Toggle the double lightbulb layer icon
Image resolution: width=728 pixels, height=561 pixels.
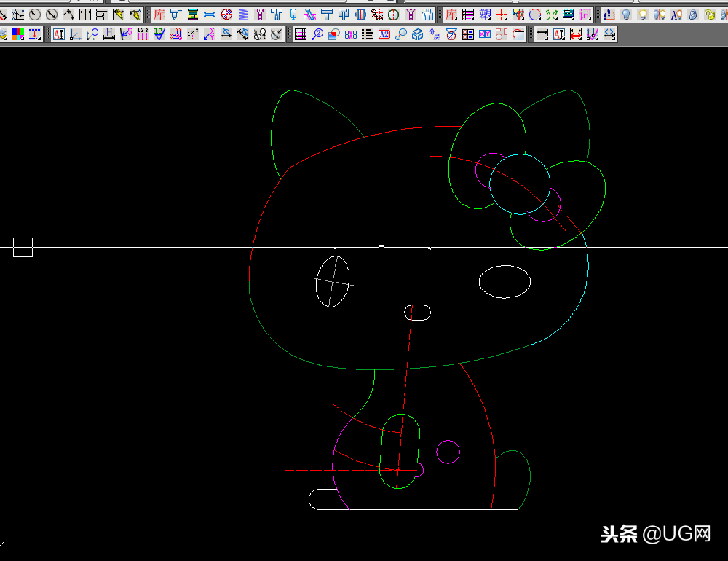point(660,15)
